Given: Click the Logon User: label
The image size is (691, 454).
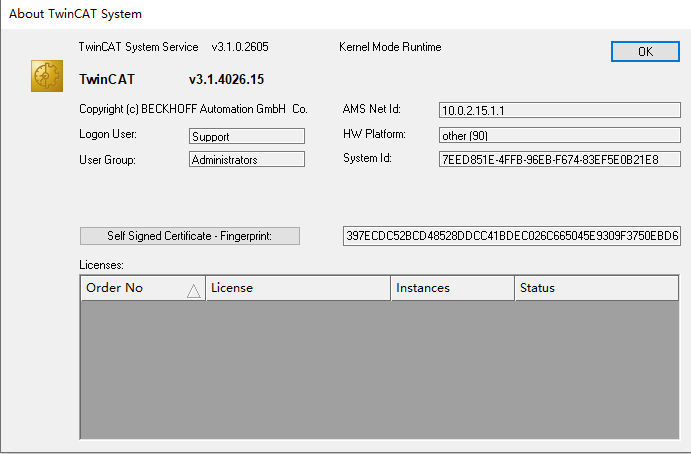Looking at the screenshot, I should [x=108, y=134].
